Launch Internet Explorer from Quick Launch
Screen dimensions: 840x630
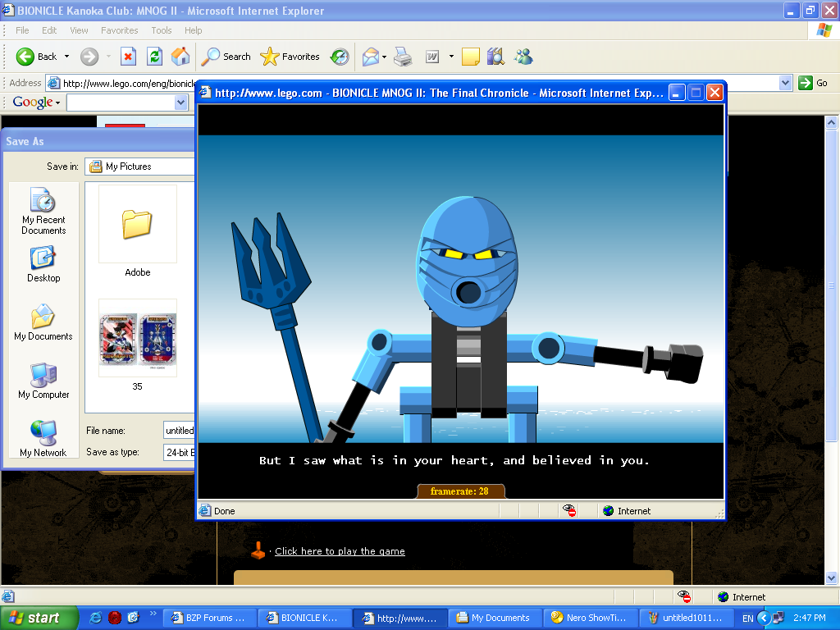[96, 618]
